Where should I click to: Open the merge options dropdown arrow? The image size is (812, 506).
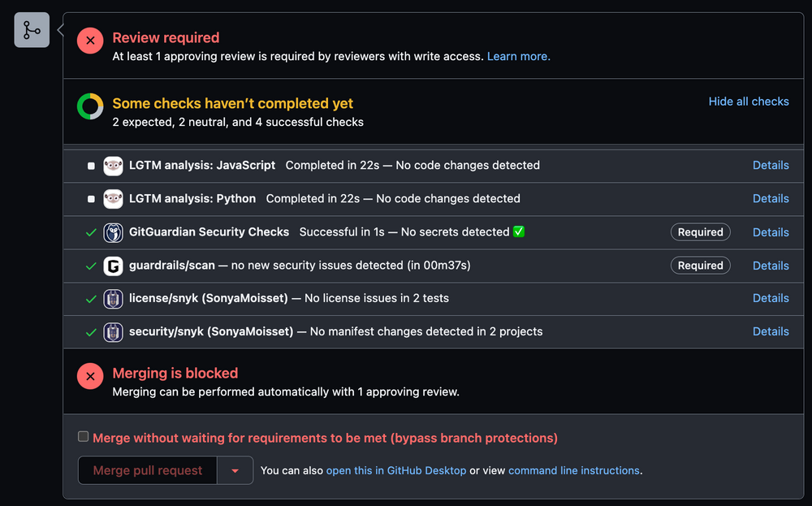[x=235, y=470]
